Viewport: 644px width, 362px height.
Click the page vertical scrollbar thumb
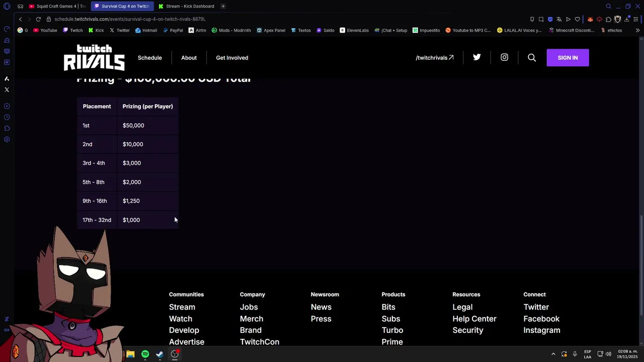[x=641, y=266]
